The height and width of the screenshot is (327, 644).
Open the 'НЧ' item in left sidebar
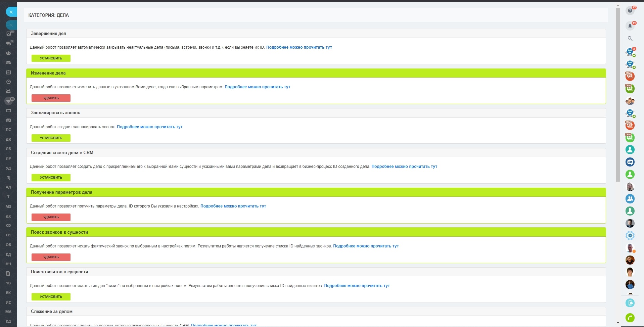tap(8, 264)
